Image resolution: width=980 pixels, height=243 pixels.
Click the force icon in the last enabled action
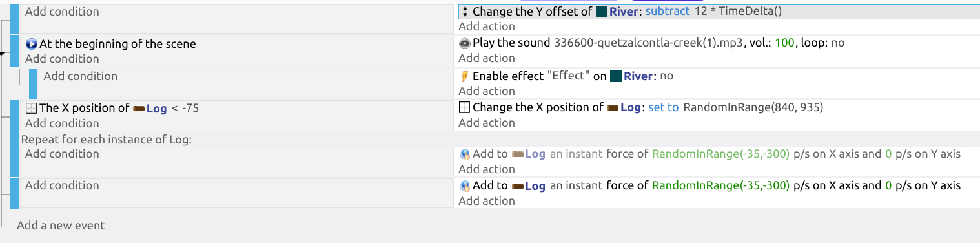[465, 186]
